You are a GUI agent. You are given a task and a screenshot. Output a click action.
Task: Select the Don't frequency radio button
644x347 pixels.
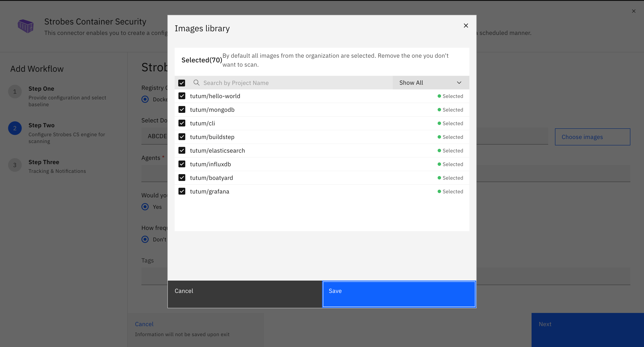[145, 239]
